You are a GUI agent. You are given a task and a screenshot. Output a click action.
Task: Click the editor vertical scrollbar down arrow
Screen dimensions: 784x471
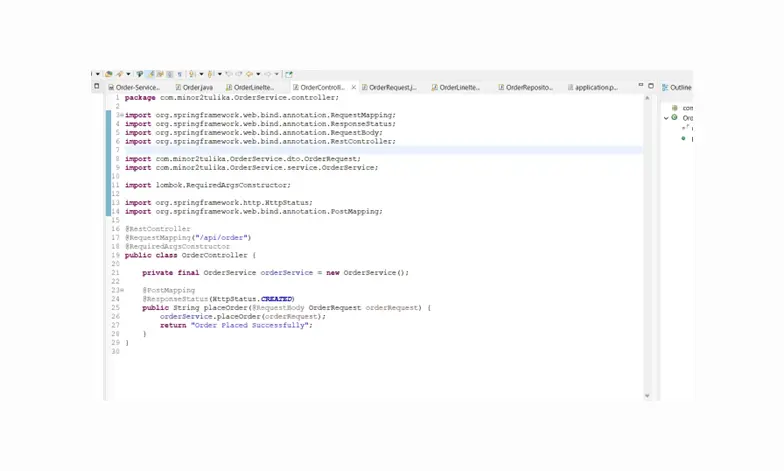click(x=647, y=395)
